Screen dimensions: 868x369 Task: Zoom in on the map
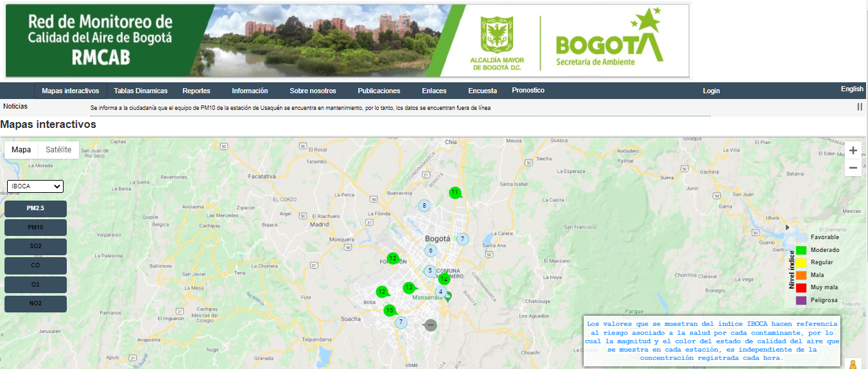click(853, 151)
